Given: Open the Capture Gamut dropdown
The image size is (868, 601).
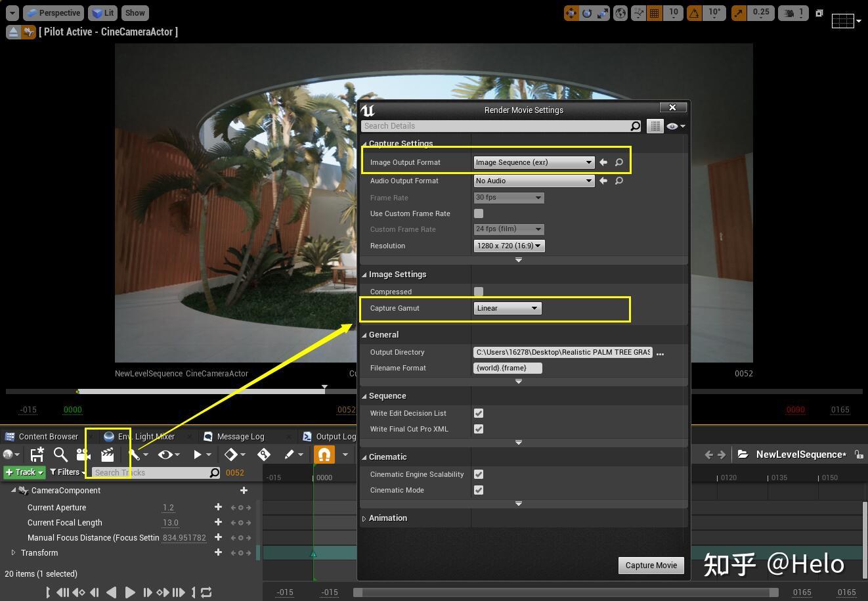Looking at the screenshot, I should tap(507, 308).
